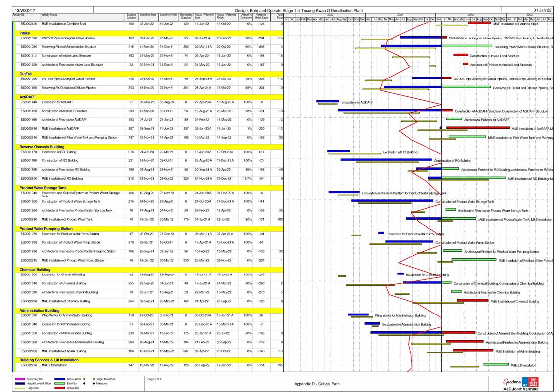Click the Actual % Complete column header

(246, 17)
